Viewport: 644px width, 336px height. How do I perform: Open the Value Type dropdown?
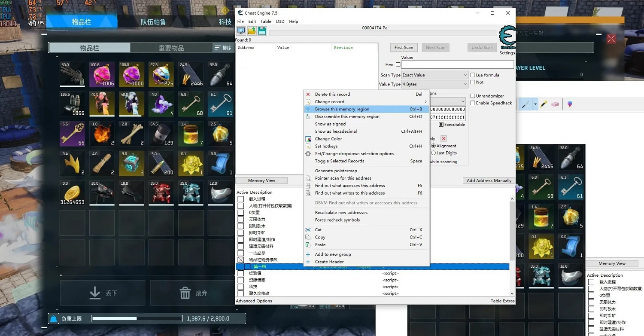click(x=434, y=84)
